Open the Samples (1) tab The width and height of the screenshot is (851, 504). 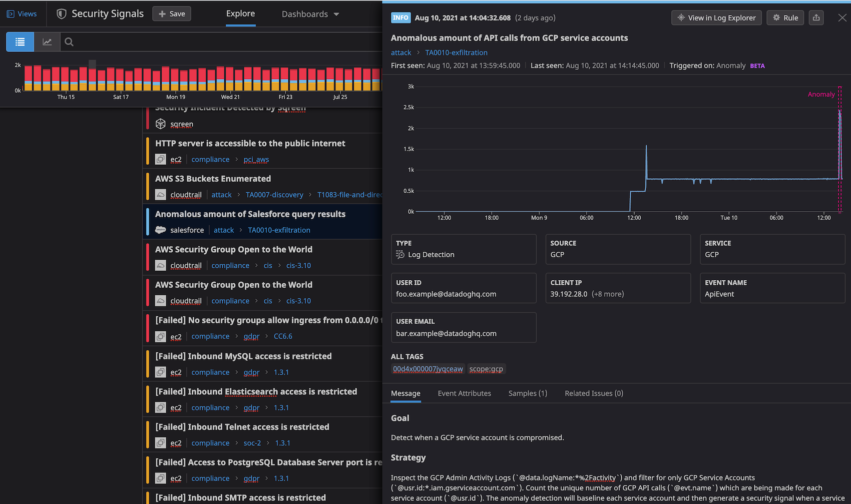527,393
